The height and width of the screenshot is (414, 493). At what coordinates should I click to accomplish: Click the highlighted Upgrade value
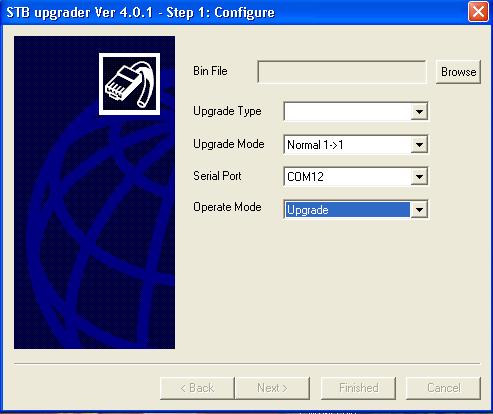[x=347, y=210]
